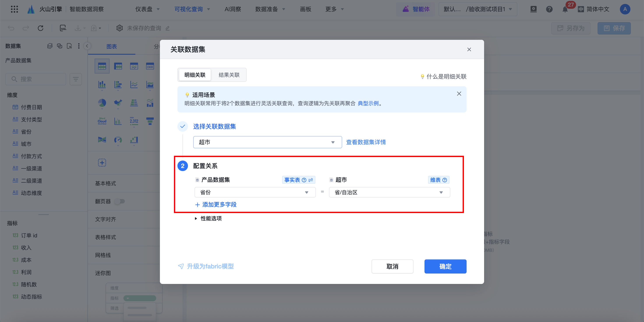This screenshot has width=644, height=322.
Task: Expand the 性能选项 section
Action: [x=208, y=218]
